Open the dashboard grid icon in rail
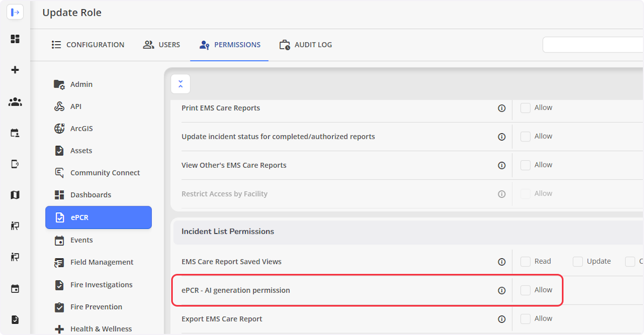 [x=15, y=39]
